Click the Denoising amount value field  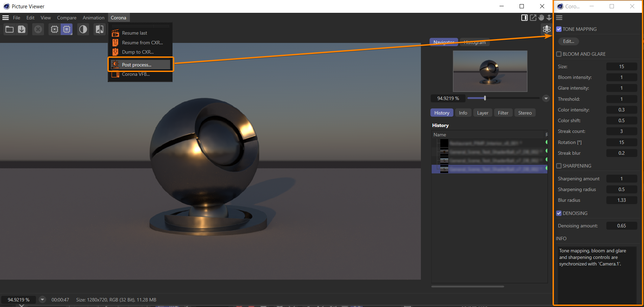coord(621,226)
